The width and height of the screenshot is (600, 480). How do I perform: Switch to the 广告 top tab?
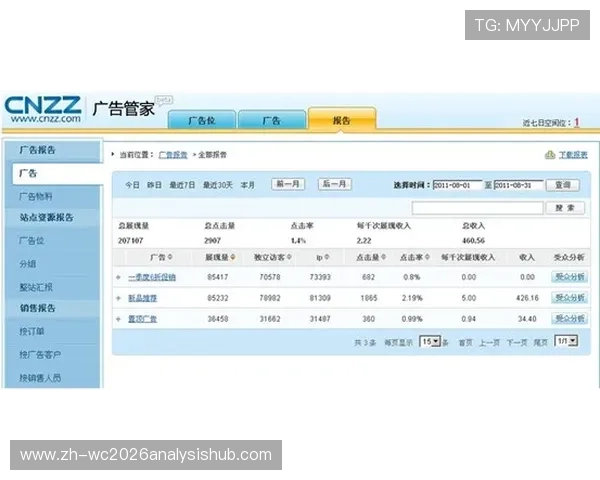pos(272,120)
